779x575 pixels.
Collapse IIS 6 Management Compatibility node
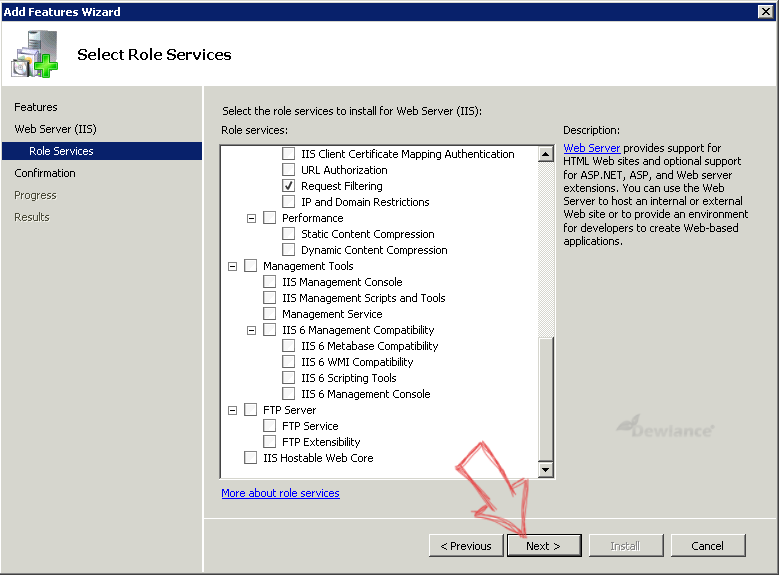click(251, 330)
